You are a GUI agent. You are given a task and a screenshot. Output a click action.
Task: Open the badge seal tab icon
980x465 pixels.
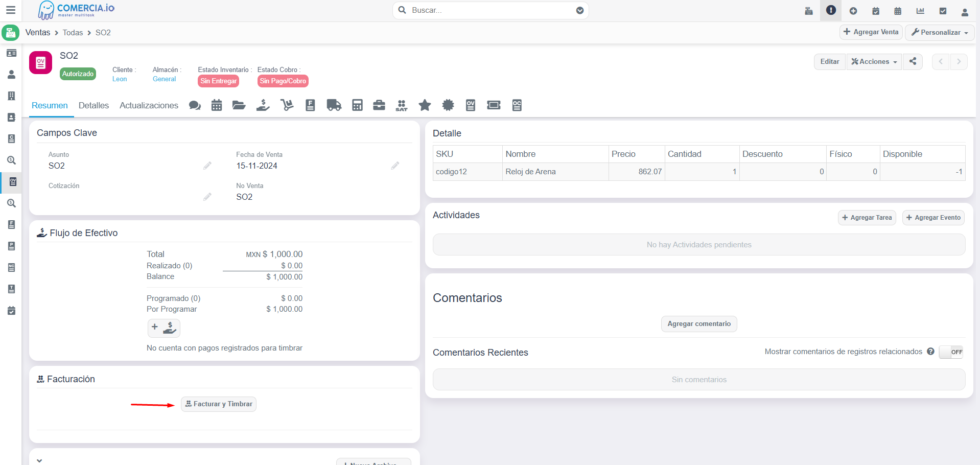[448, 105]
